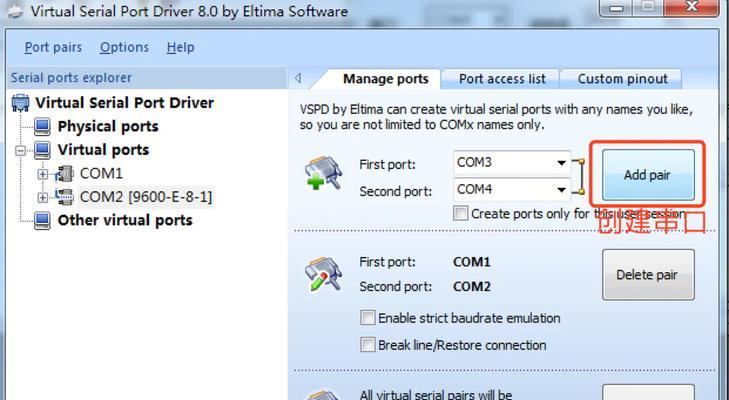Switch to the Port access list tab
This screenshot has height=400, width=729.
pos(502,79)
